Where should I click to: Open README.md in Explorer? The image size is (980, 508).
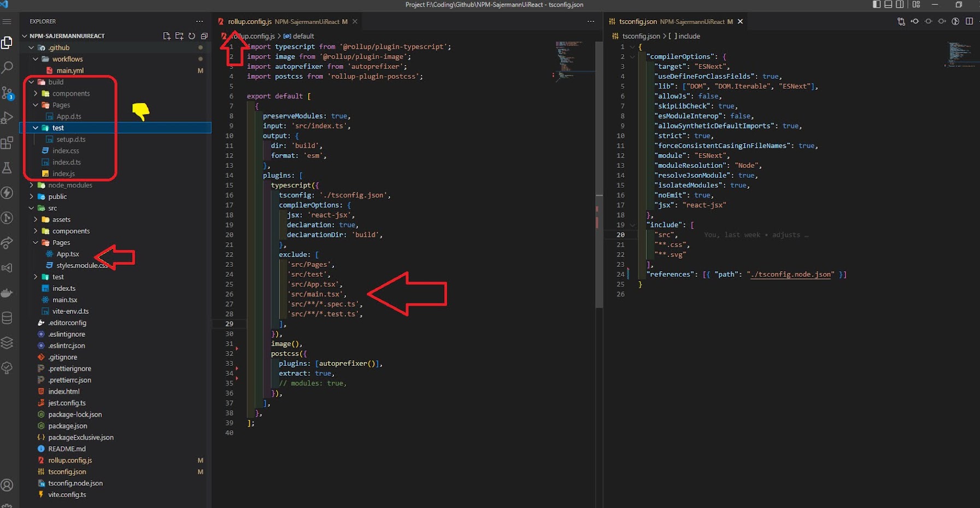[67, 449]
